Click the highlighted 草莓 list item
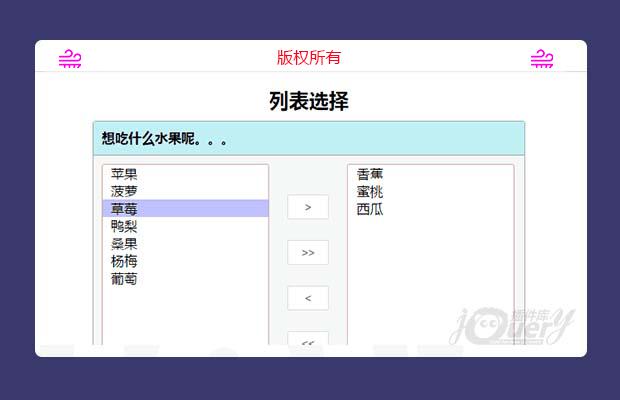Screen dimensions: 620x400 point(124,209)
